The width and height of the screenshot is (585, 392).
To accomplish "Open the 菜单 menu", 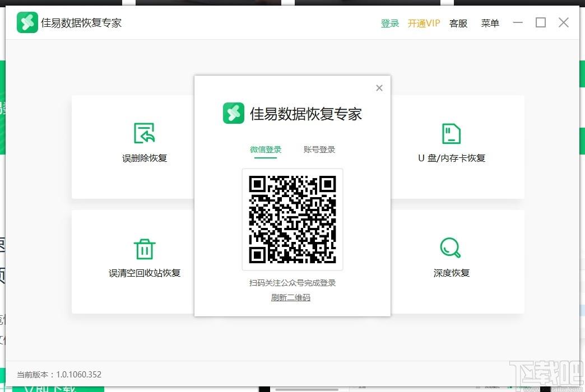I will pyautogui.click(x=490, y=23).
